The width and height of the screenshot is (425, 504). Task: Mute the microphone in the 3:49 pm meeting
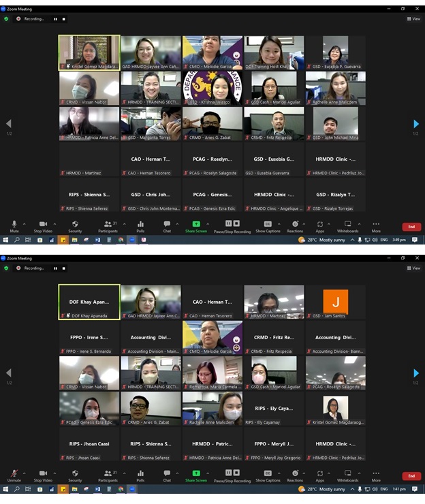pyautogui.click(x=14, y=226)
